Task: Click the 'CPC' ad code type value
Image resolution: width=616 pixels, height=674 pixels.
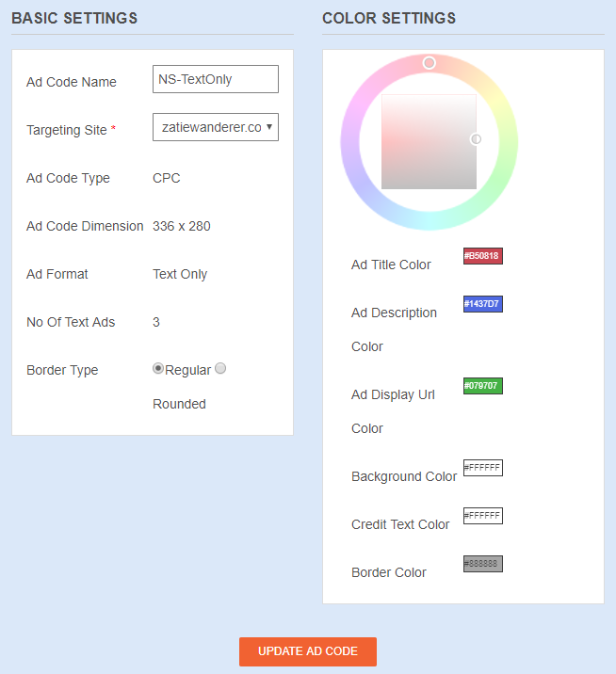Action: [x=167, y=179]
